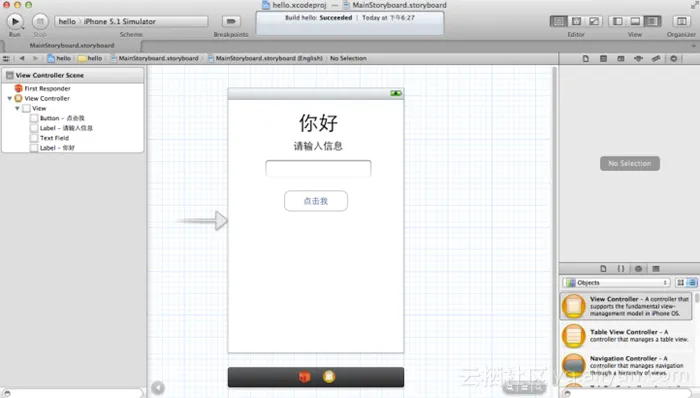Enter full screen with title bar arrows

[x=694, y=5]
